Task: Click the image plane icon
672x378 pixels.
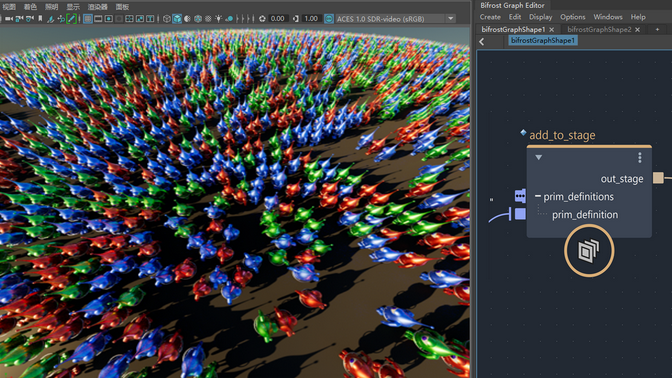Action: coord(51,19)
